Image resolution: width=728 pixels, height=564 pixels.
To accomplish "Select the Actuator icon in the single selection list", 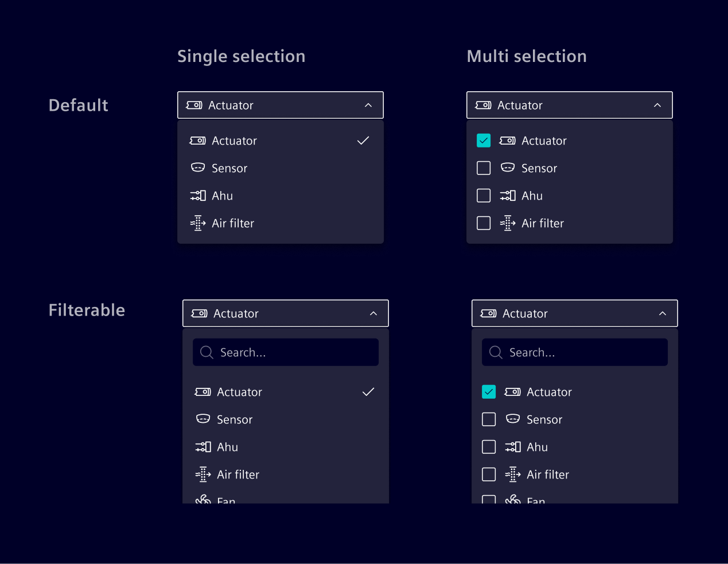I will pyautogui.click(x=197, y=140).
